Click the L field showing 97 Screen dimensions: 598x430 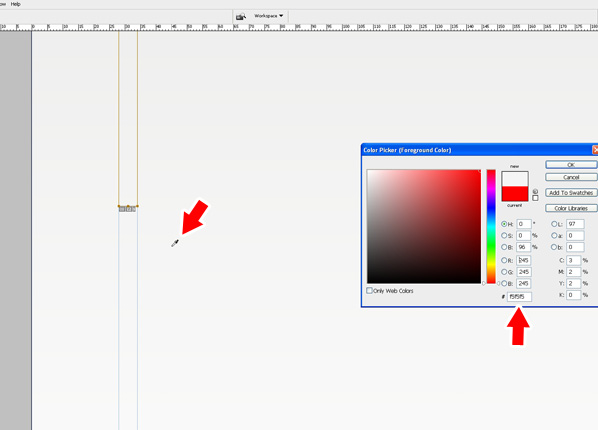click(x=575, y=224)
